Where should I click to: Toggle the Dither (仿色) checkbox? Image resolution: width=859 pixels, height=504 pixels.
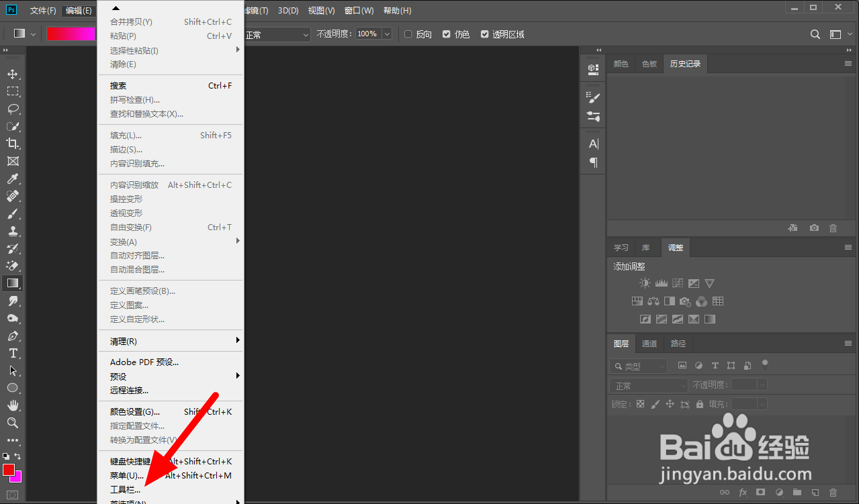[x=447, y=34]
